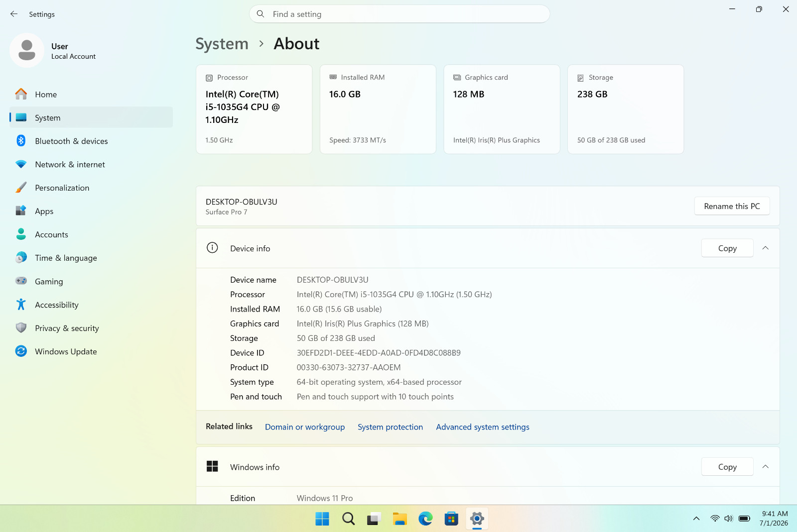Open Domain or workgroup link
797x532 pixels.
pyautogui.click(x=305, y=427)
